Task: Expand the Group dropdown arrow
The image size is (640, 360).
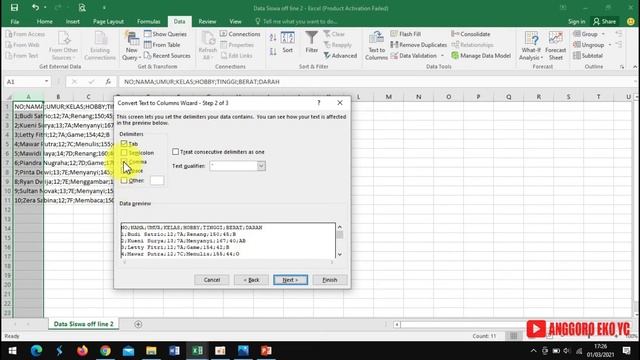Action: pos(603,34)
